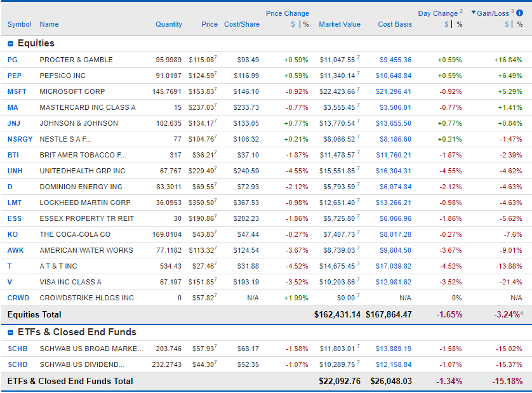
Task: Sort by the Day Change column
Action: point(437,13)
